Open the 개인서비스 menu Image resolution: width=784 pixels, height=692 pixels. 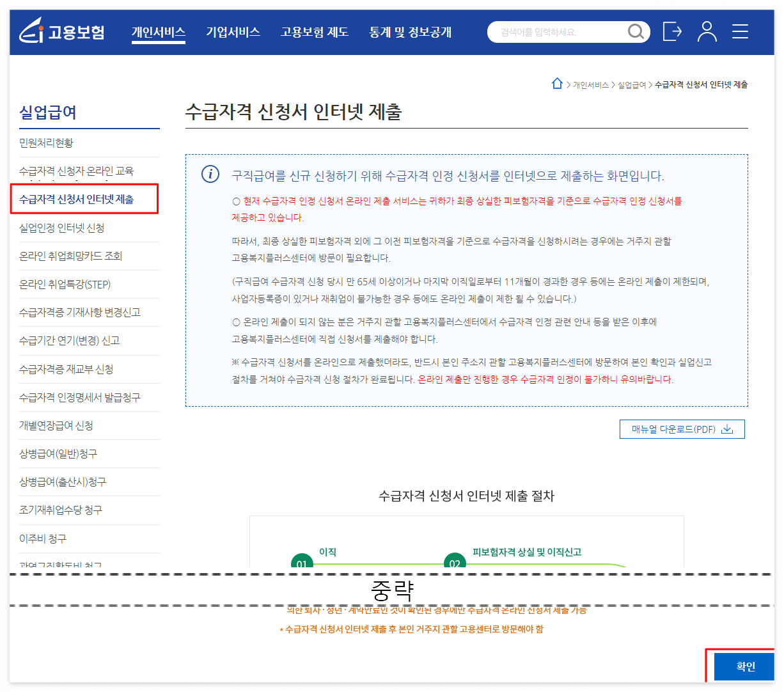pyautogui.click(x=158, y=31)
